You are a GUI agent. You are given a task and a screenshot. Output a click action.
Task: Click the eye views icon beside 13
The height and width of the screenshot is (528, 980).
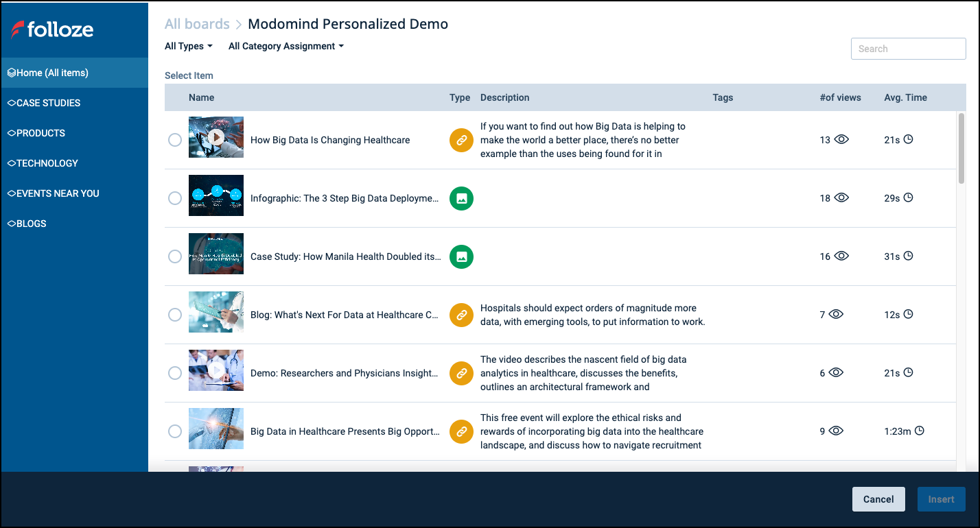[841, 140]
